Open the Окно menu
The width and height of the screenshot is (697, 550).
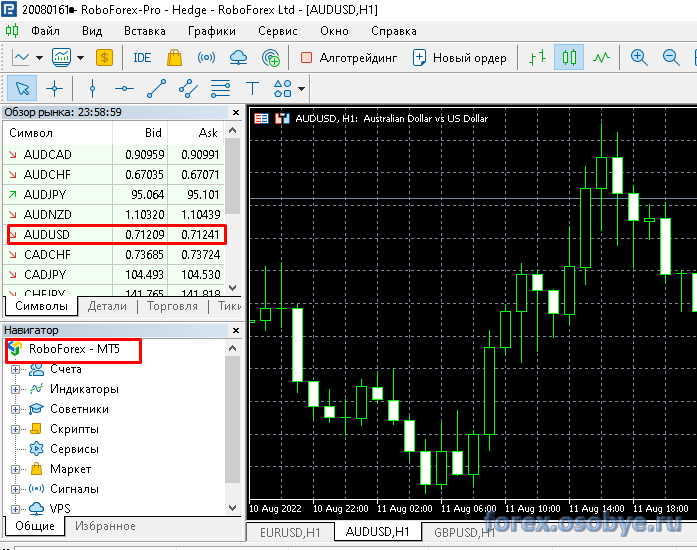point(334,31)
